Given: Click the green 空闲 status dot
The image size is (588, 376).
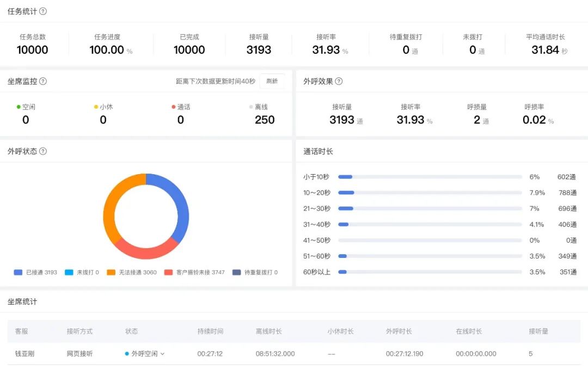Looking at the screenshot, I should pyautogui.click(x=19, y=107).
